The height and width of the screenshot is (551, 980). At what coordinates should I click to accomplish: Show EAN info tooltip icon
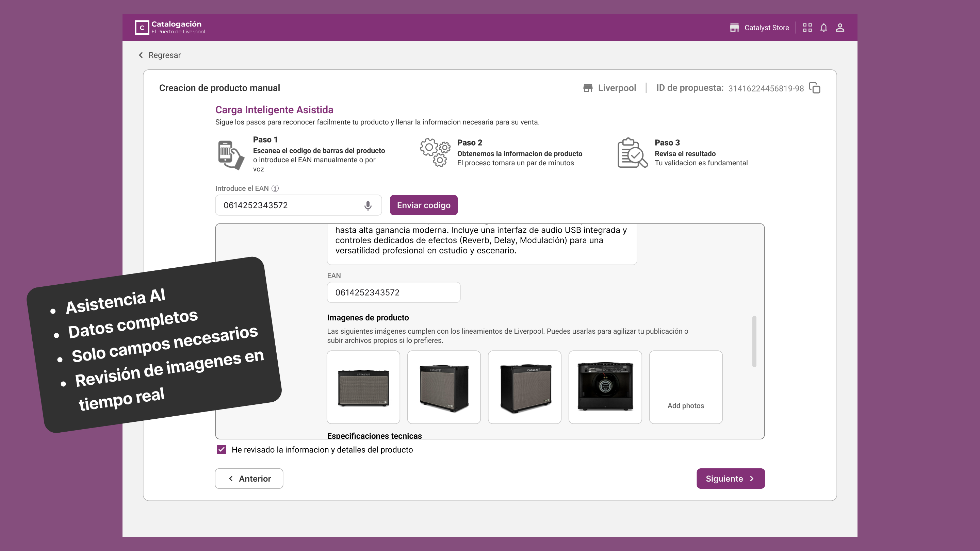[275, 188]
